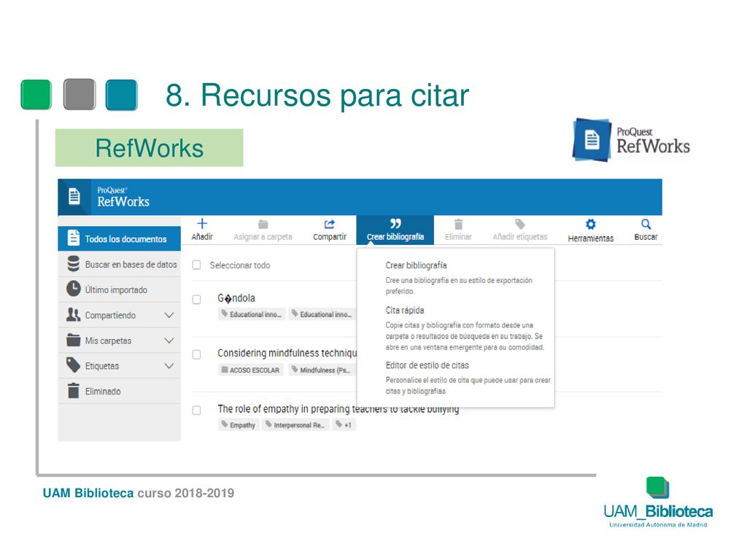Click ProQuest RefWorks logo text in header
747x560 pixels.
click(x=123, y=197)
